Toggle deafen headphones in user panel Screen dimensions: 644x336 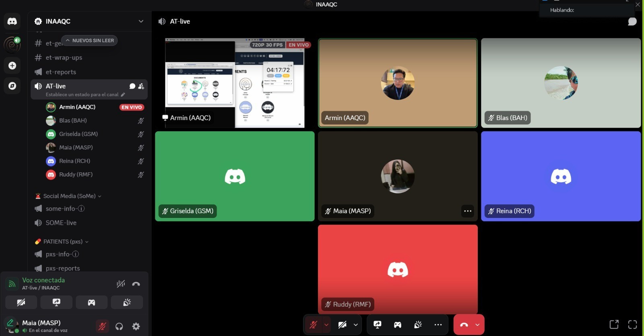(119, 326)
